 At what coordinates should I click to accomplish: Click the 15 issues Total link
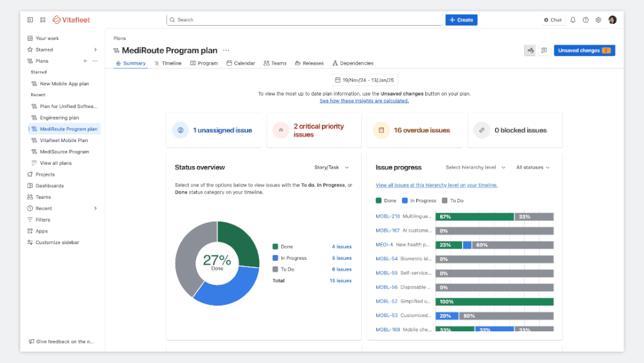point(341,281)
